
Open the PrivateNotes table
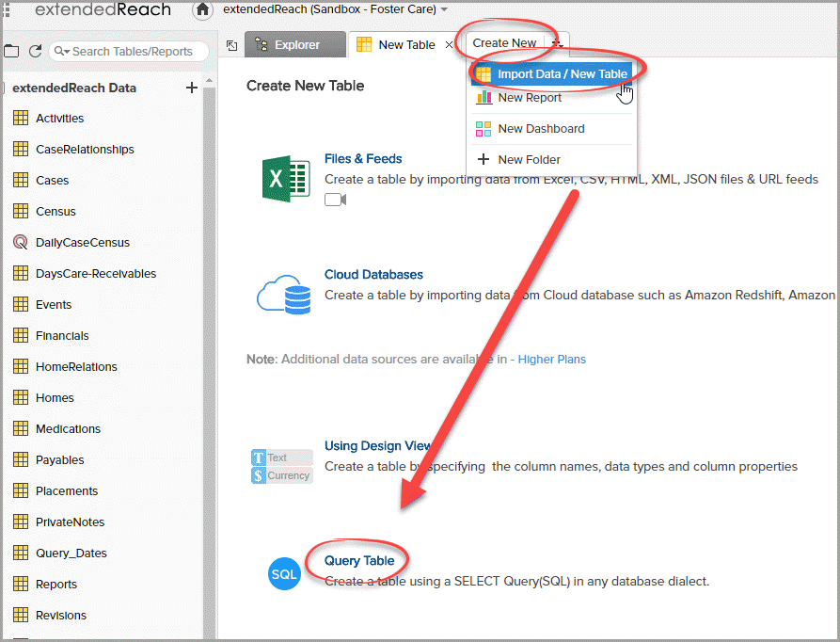[71, 522]
